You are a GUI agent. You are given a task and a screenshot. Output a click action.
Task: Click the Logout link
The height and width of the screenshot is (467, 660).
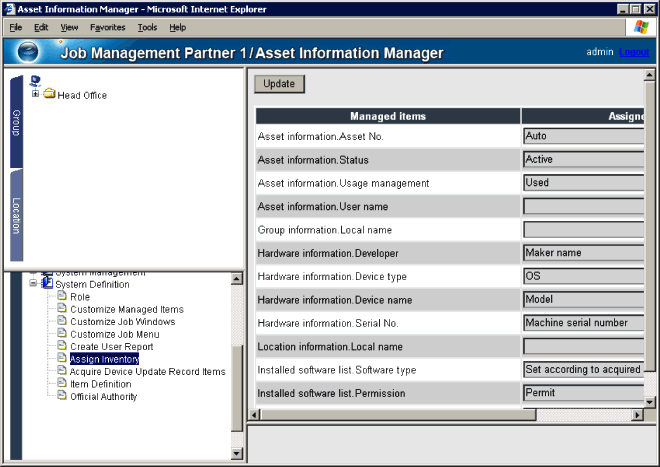point(633,52)
